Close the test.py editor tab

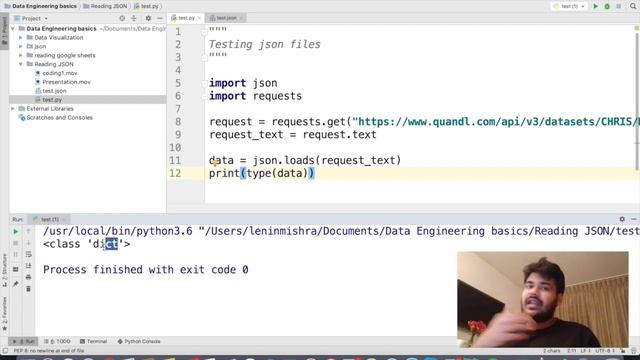(x=200, y=18)
